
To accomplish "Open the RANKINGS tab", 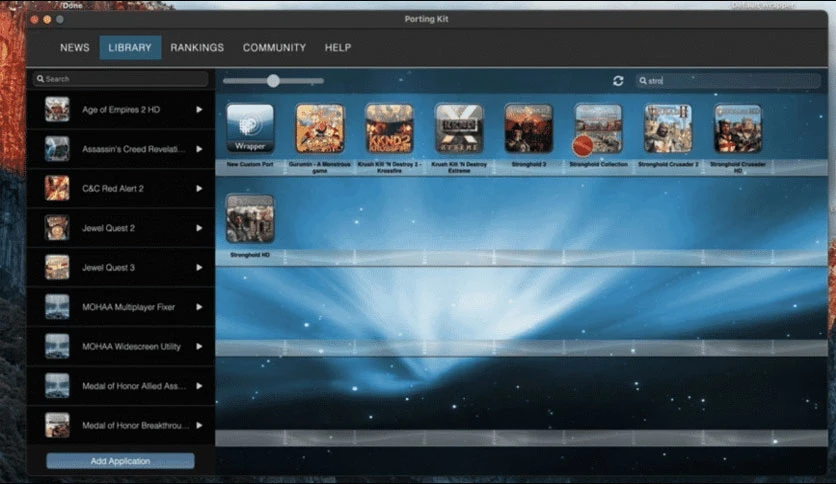I will click(x=197, y=47).
